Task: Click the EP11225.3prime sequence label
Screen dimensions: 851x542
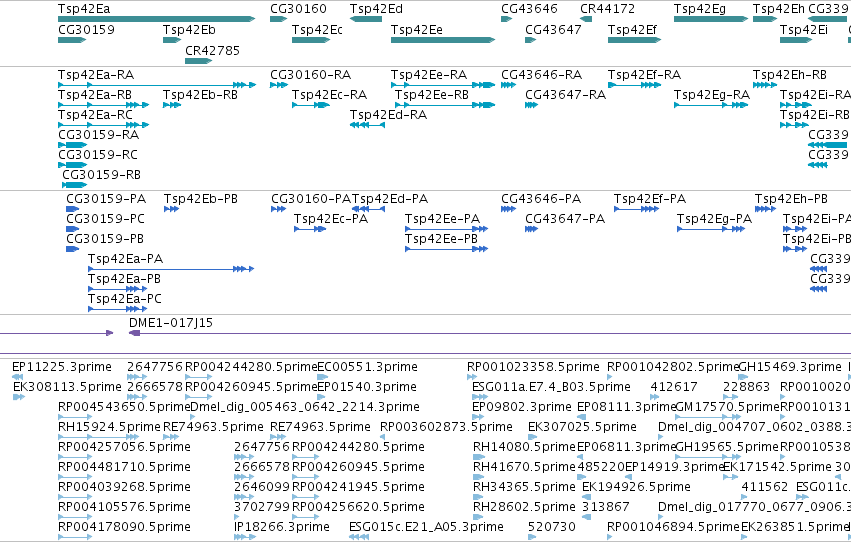Action: (x=62, y=367)
